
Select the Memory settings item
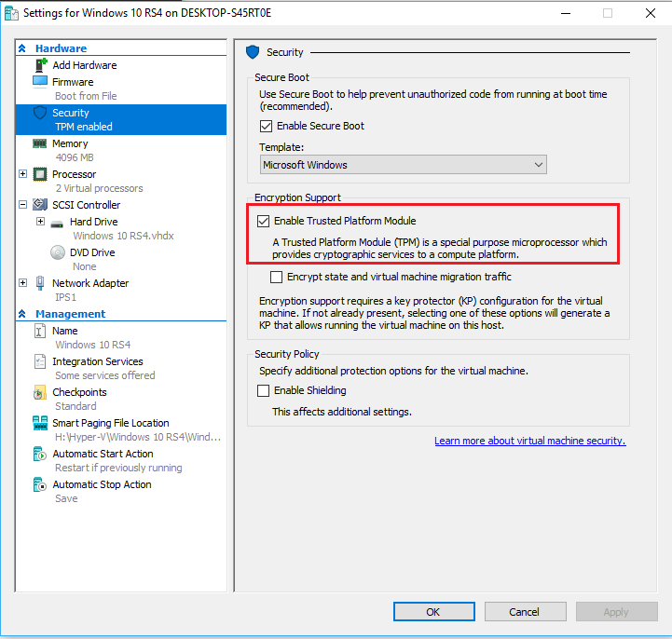click(x=70, y=143)
